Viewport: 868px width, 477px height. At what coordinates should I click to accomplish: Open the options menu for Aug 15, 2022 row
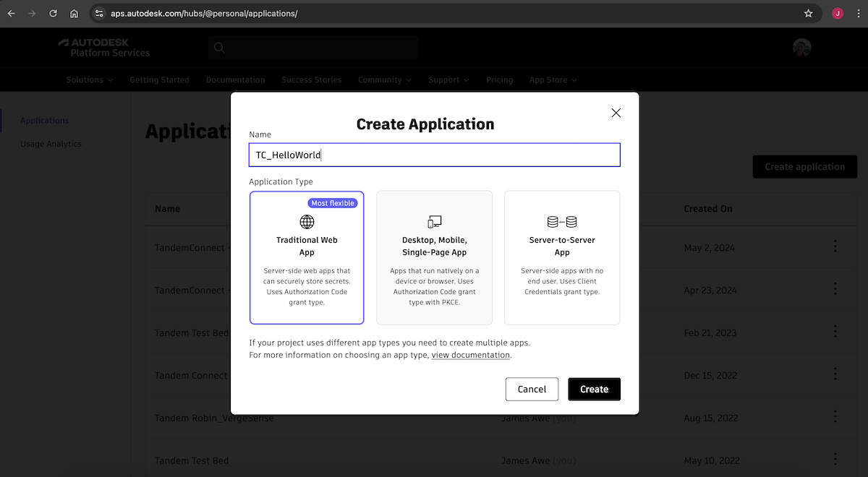(835, 417)
